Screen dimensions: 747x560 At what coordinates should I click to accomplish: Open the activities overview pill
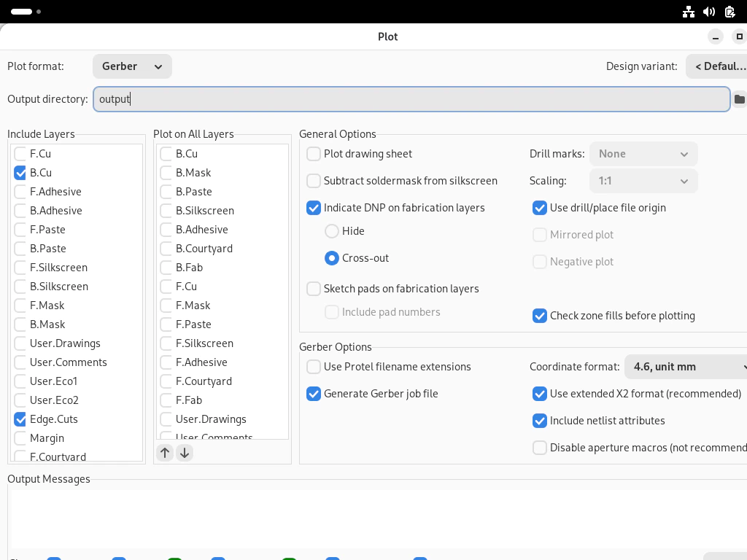22,12
